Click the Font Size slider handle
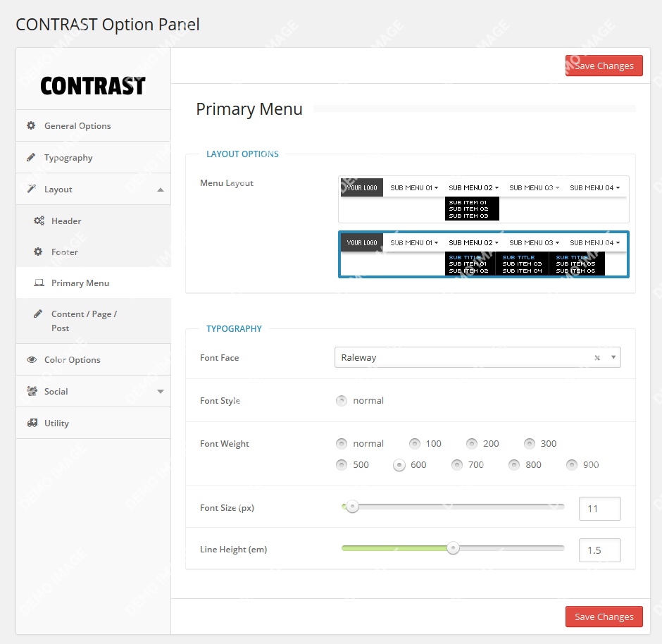The height and width of the screenshot is (644, 662). 352,507
